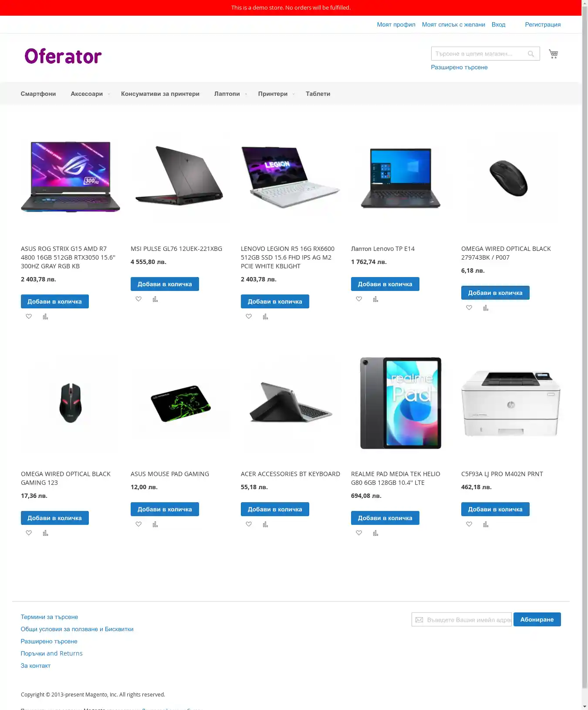Add ASUS ROG STRIX G15 to wishlist
588x710 pixels.
click(x=29, y=316)
